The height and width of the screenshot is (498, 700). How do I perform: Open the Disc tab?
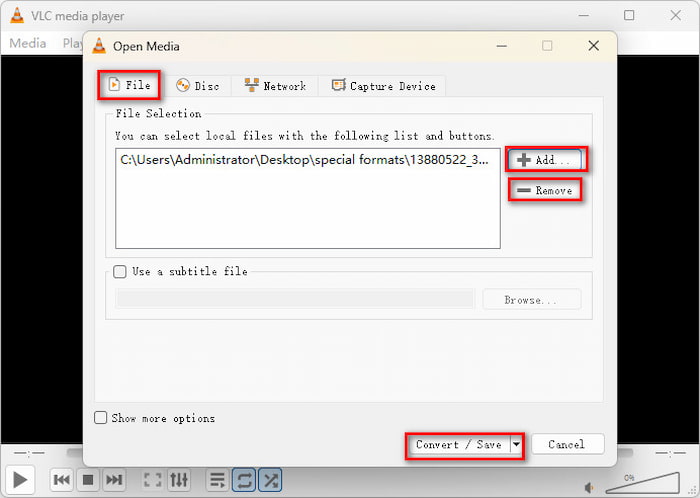tap(197, 86)
